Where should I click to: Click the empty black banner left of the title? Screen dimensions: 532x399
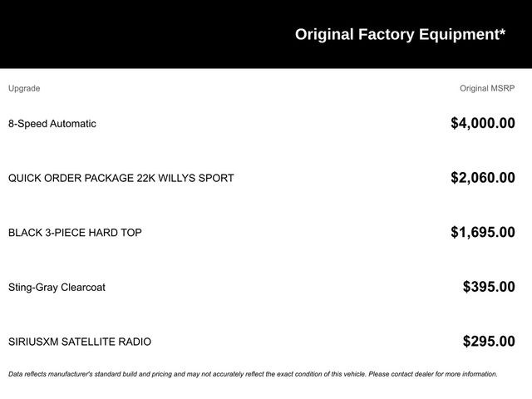(141, 34)
